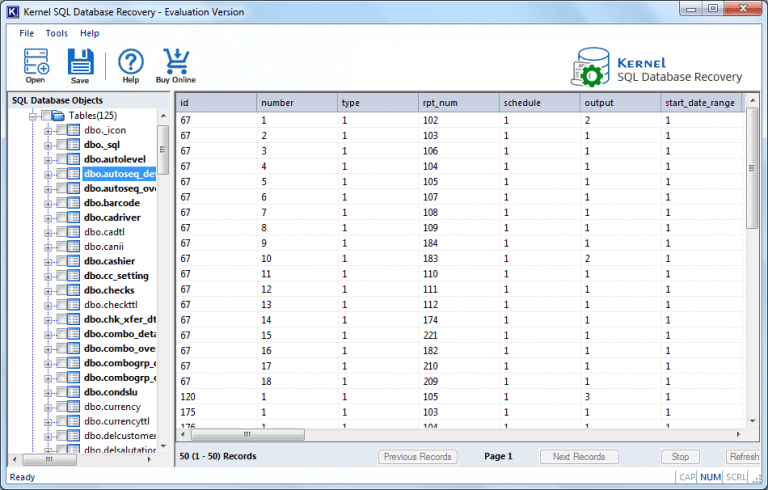Click the table icon beside dbo.currency
The image size is (768, 490).
click(x=73, y=407)
